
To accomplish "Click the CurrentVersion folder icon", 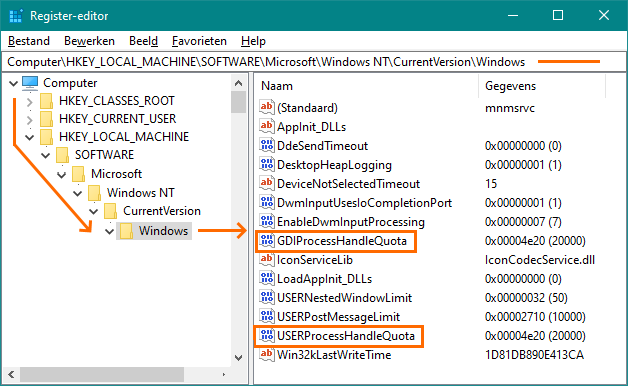I will (x=110, y=211).
